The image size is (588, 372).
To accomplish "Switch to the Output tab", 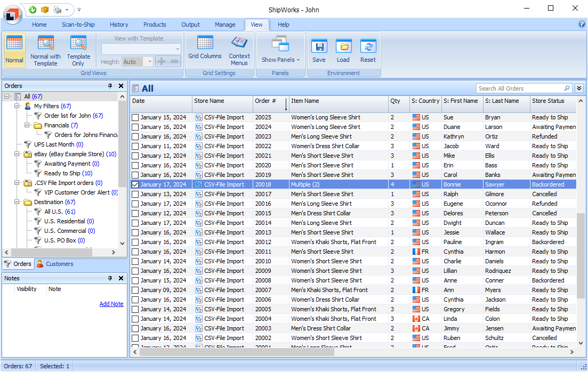I will (x=190, y=25).
